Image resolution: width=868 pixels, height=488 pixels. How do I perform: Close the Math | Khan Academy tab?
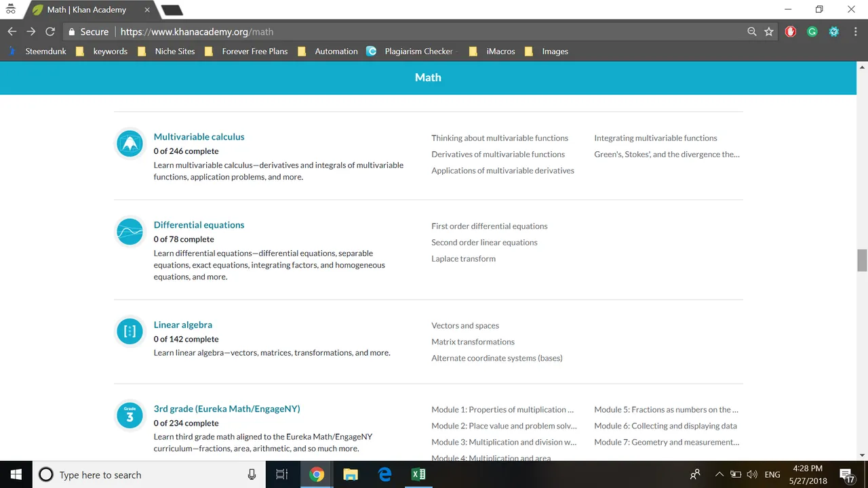[147, 10]
